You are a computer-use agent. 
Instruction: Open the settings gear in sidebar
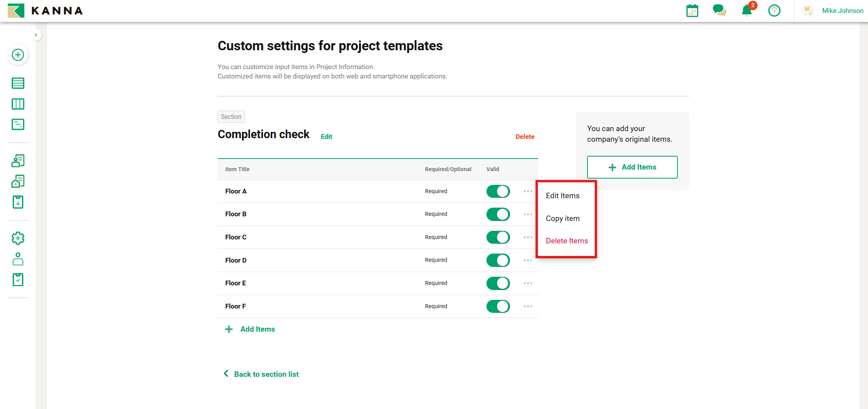click(18, 238)
